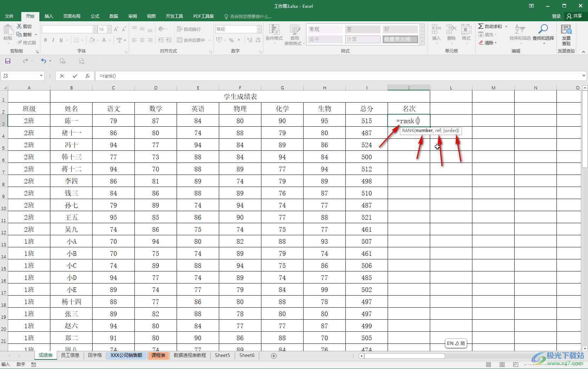Expand the formula bar
This screenshot has width=588, height=369.
[584, 76]
